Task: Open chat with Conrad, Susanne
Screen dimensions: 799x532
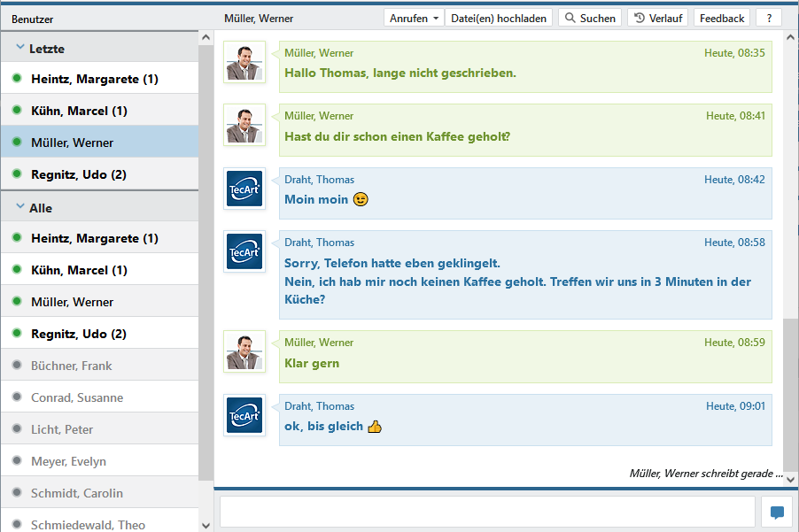Action: point(77,397)
